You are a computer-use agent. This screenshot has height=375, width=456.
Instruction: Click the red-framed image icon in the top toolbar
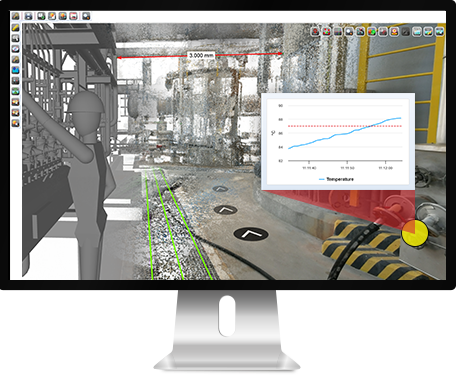coord(73,16)
